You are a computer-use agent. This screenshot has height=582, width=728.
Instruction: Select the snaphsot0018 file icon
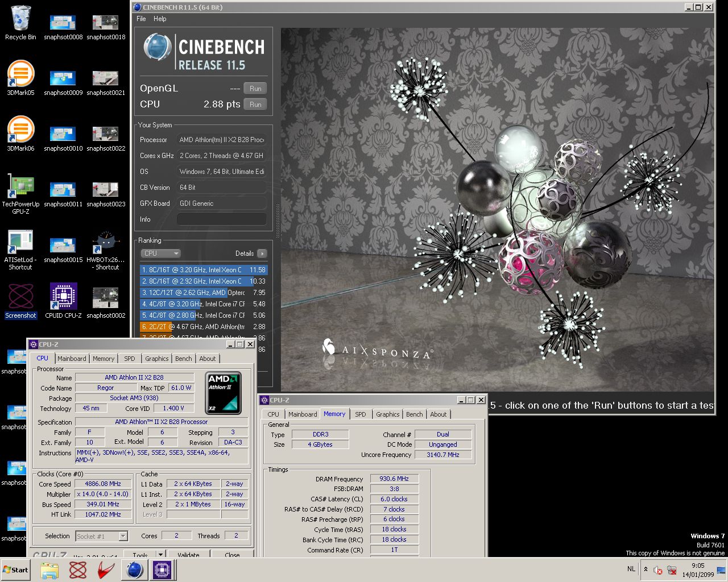click(x=106, y=27)
